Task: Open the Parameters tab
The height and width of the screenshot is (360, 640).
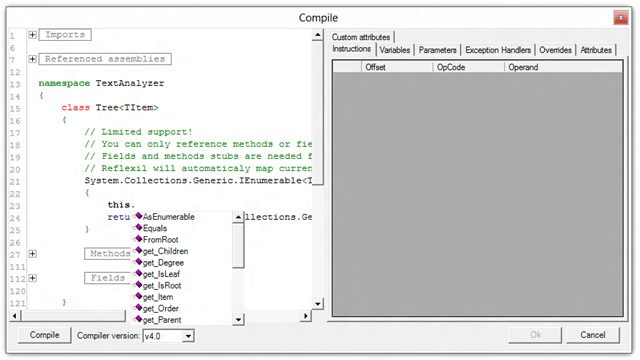Action: pos(438,50)
